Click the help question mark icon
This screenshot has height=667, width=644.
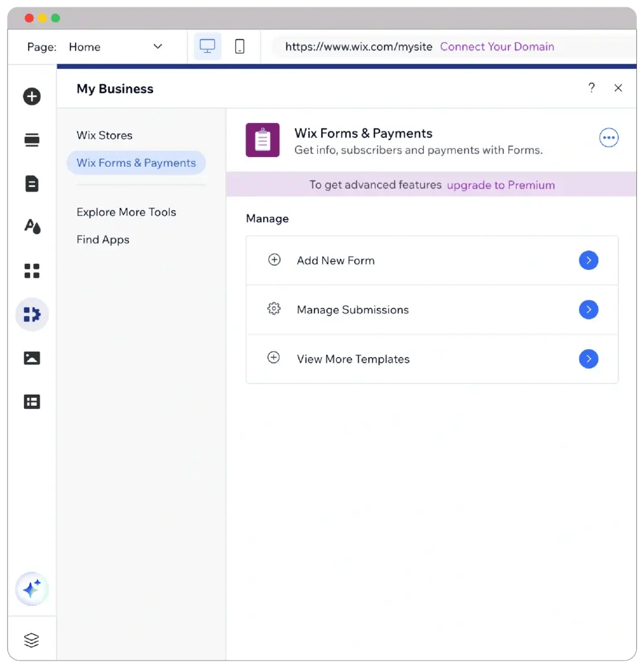[x=591, y=88]
